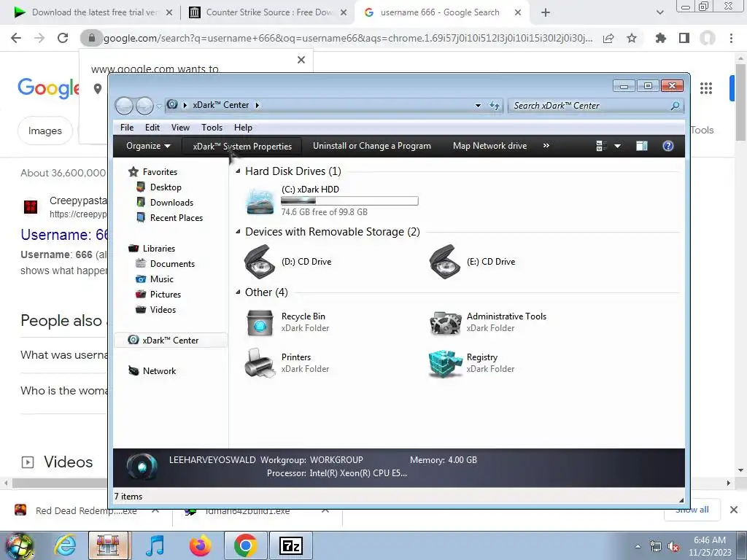Click the Chrome address bar URL
This screenshot has width=747, height=560.
[348, 38]
